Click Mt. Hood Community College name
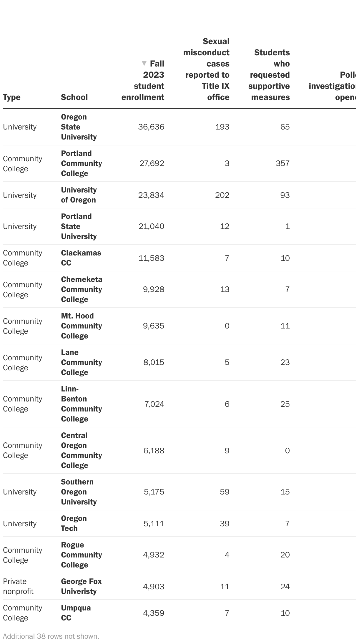 coord(81,326)
